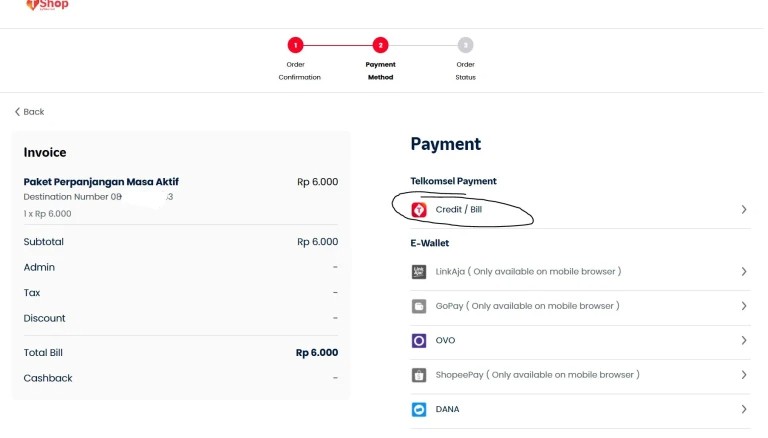Click the Tax label
This screenshot has height=438, width=768.
click(32, 293)
